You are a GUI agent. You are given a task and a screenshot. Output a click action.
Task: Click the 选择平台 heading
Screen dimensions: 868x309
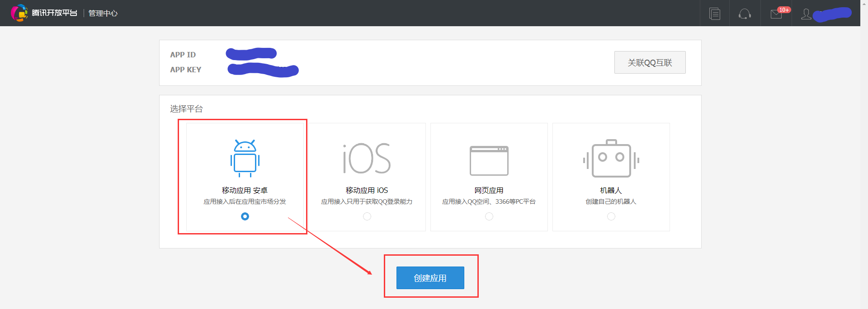click(x=186, y=109)
